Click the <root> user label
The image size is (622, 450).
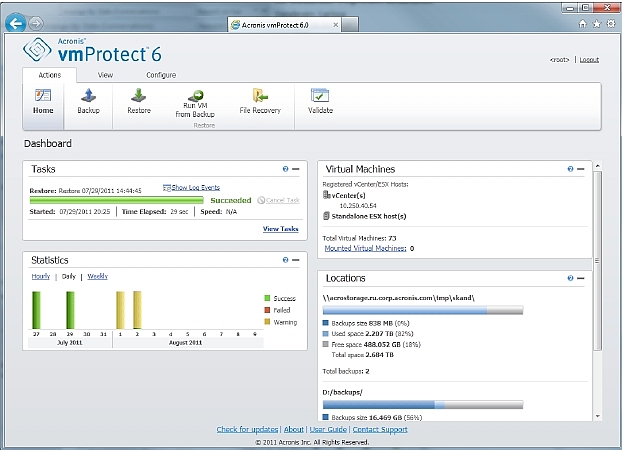coord(560,60)
